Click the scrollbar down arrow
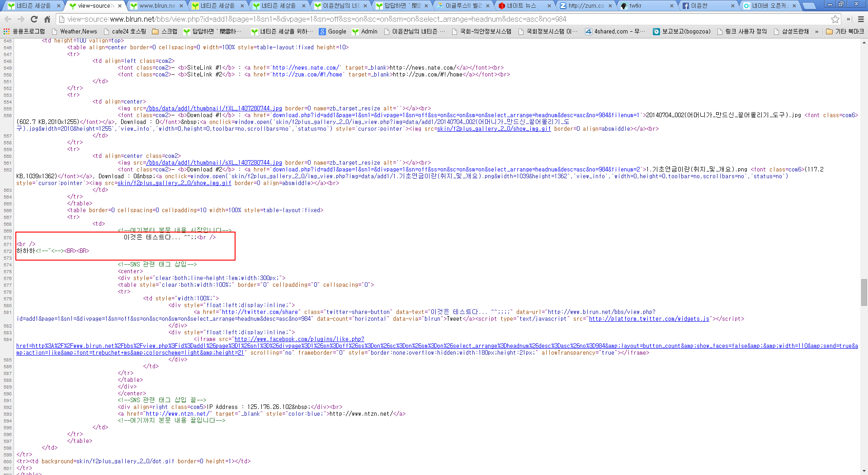This screenshot has width=868, height=475. 864,471
